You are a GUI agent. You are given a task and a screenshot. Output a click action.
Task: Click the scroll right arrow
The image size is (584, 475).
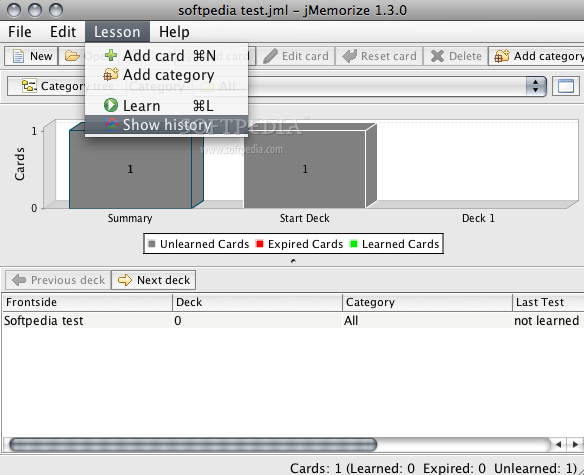[575, 444]
